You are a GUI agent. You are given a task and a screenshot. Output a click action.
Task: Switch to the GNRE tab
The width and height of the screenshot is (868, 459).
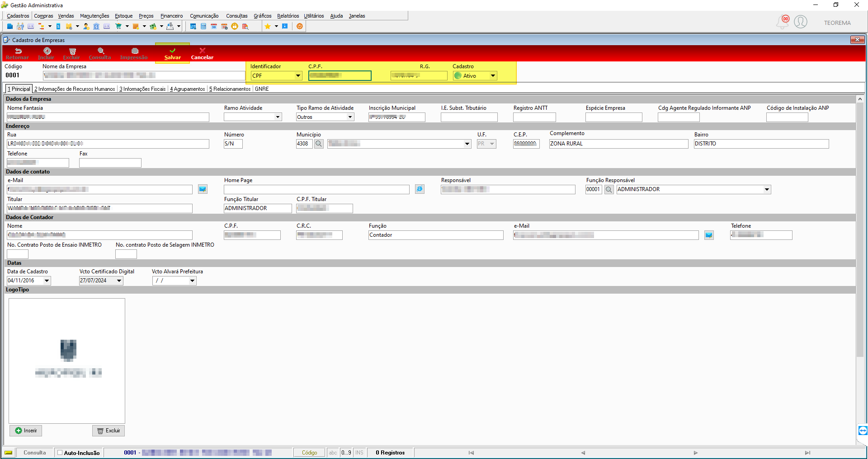[262, 89]
